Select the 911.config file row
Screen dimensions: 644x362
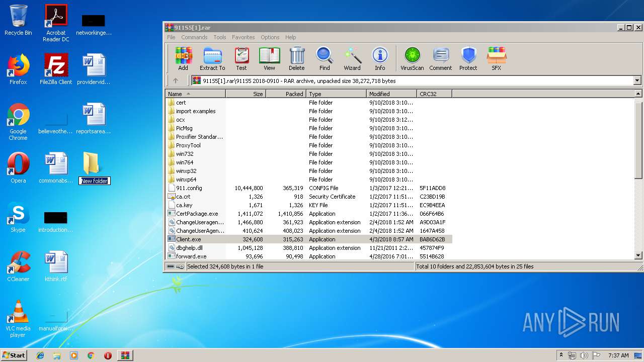(308, 188)
